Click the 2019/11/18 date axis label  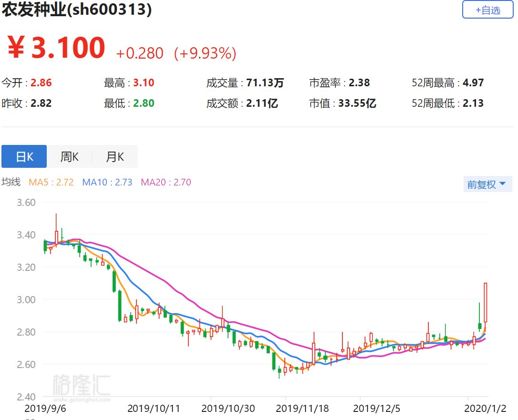click(302, 409)
